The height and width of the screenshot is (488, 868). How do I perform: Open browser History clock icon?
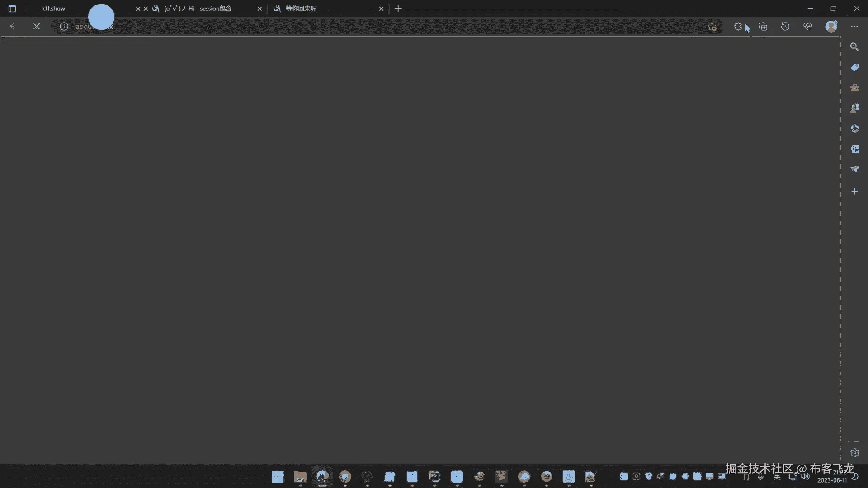pyautogui.click(x=785, y=27)
